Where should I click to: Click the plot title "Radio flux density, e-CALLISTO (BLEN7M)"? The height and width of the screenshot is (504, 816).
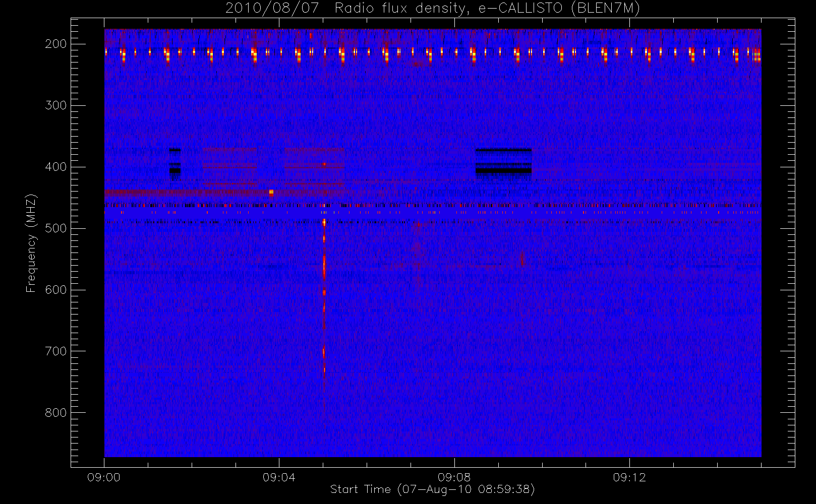[x=487, y=9]
